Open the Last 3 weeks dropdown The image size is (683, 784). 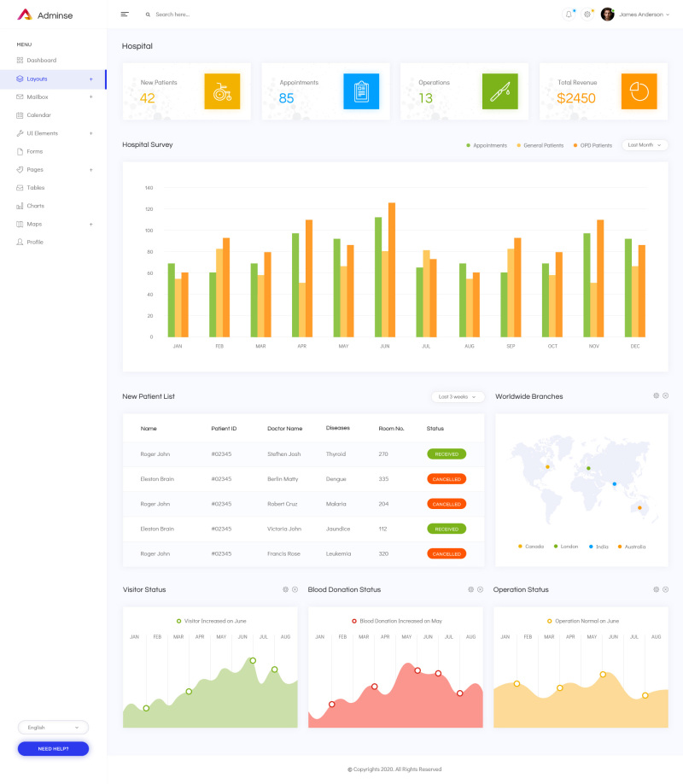click(x=459, y=396)
